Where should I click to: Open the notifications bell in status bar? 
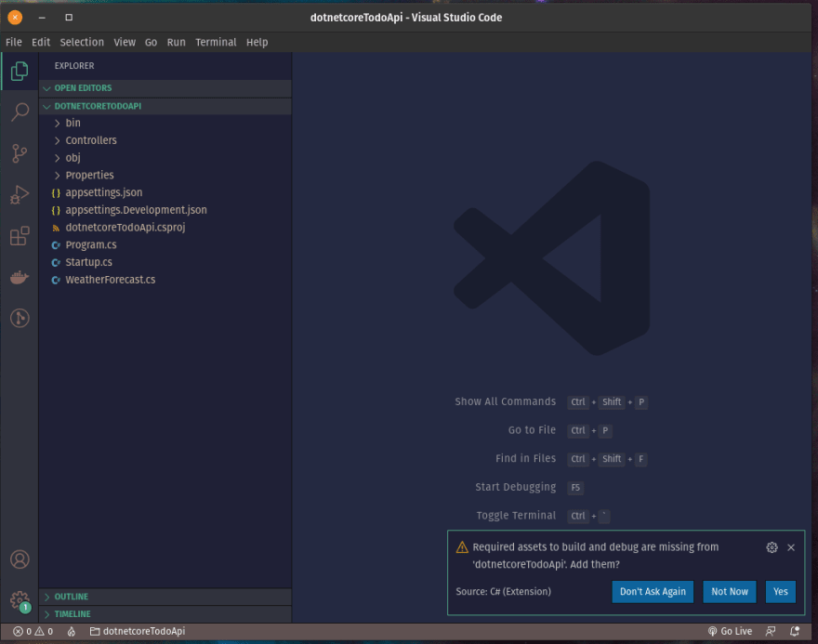[795, 632]
